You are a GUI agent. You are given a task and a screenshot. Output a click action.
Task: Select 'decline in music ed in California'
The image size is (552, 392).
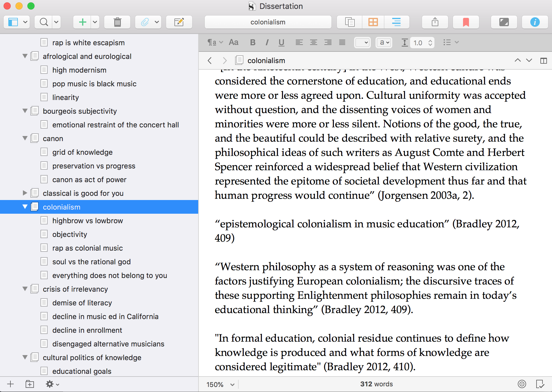99,316
